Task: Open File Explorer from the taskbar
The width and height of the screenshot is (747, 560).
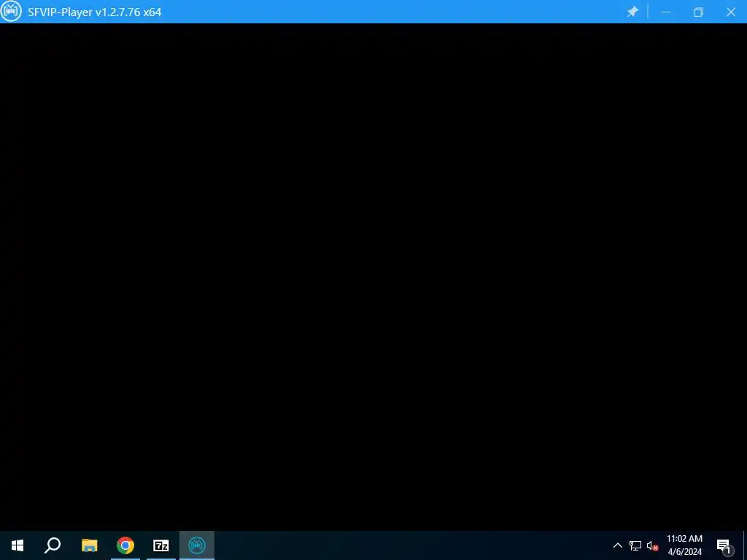Action: tap(89, 545)
